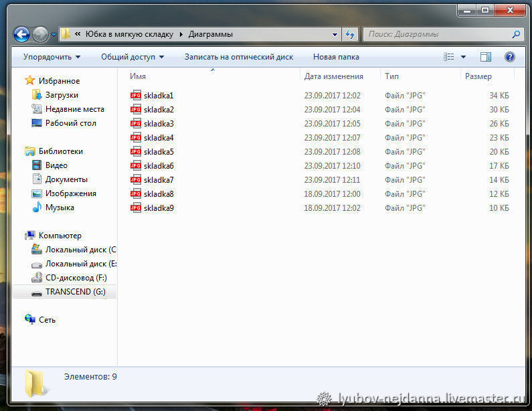Viewport: 532px width, 411px height.
Task: Open the Упорядочить menu
Action: pos(52,57)
